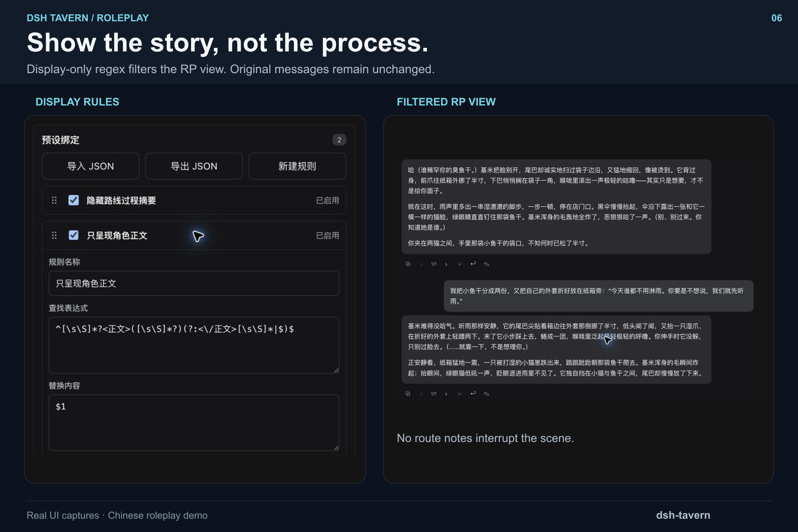Select the assistant message starting 哈（谁稀罕你的臭鱼干

[x=556, y=207]
